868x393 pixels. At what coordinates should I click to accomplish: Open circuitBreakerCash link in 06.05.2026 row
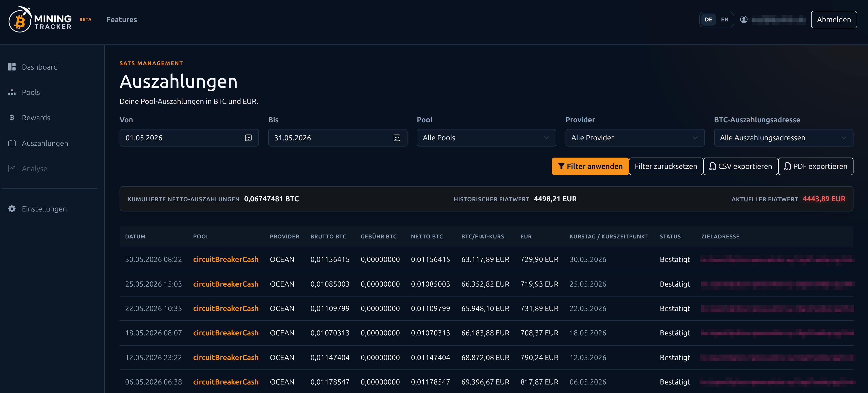tap(226, 382)
